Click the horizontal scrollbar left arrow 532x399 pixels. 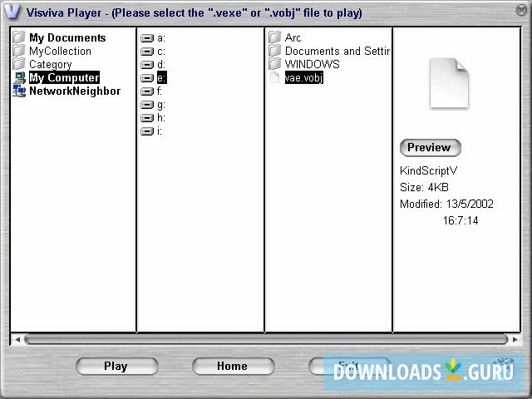click(17, 339)
